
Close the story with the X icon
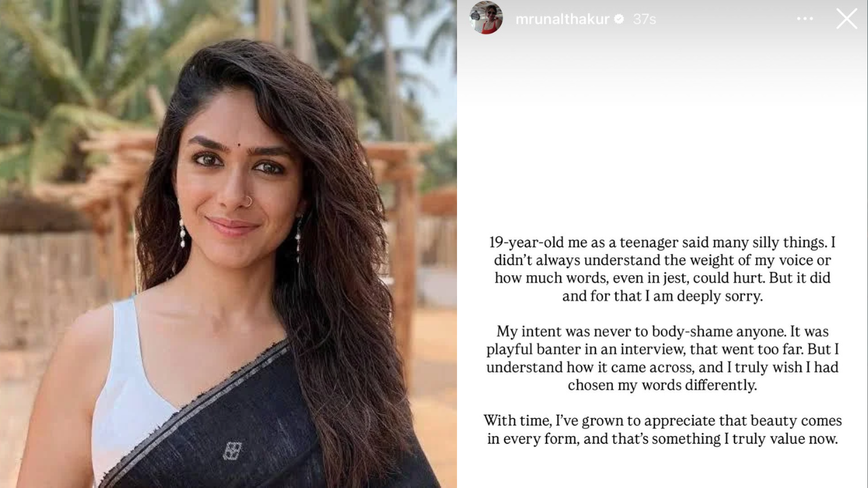click(x=846, y=18)
